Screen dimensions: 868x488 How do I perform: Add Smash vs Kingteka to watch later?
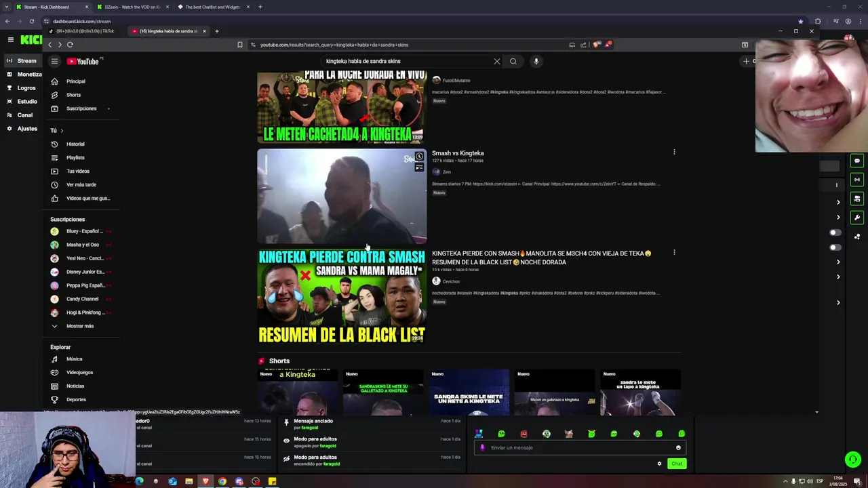tap(419, 157)
